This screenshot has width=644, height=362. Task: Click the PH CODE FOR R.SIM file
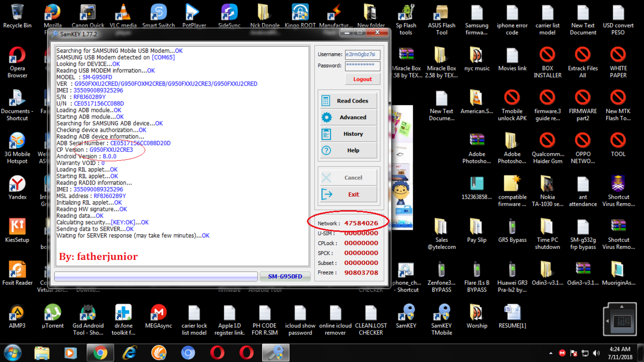pos(265,320)
